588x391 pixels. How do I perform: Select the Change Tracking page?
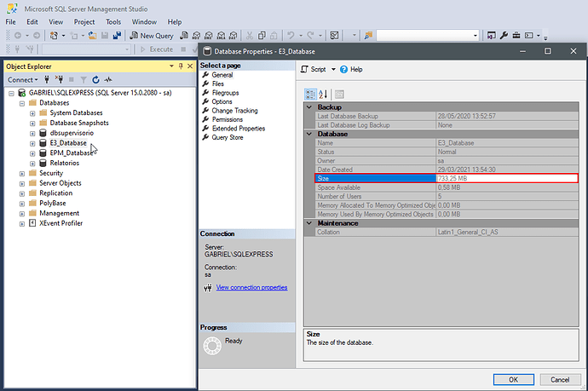[x=234, y=111]
